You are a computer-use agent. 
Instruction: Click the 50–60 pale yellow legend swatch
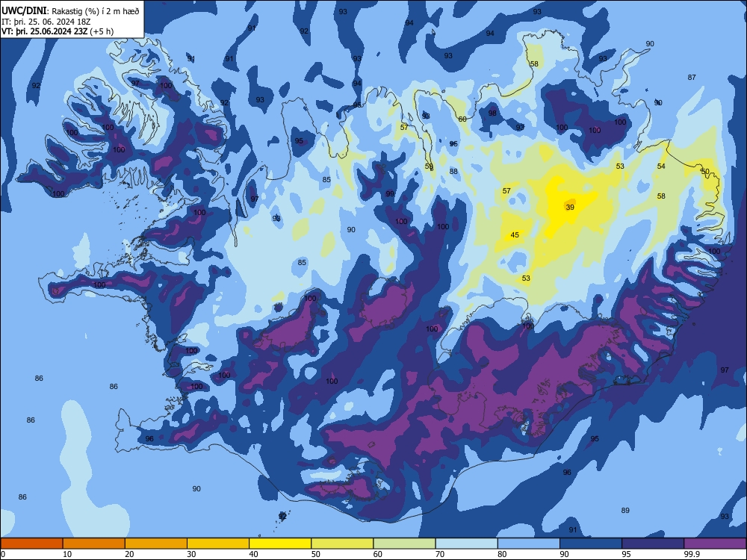pos(342,544)
